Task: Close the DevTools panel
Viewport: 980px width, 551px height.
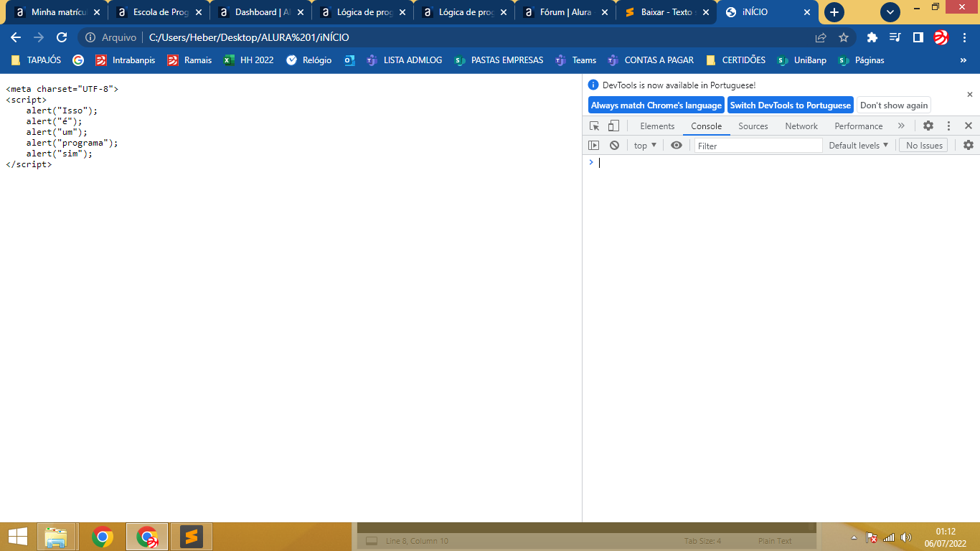Action: click(969, 126)
